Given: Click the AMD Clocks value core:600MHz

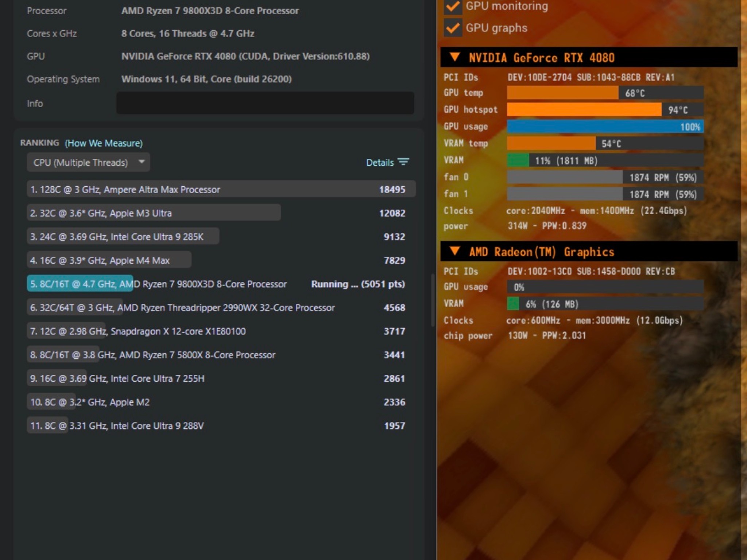Looking at the screenshot, I should pos(595,320).
